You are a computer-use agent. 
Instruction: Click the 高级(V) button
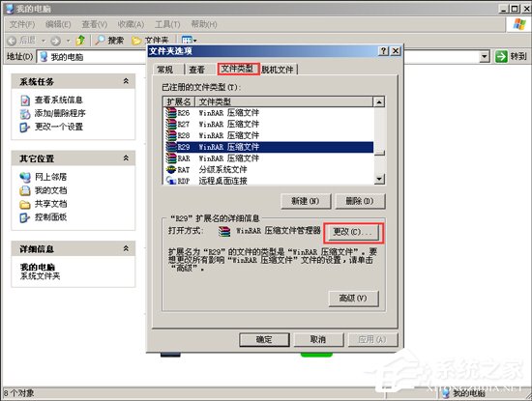click(353, 299)
